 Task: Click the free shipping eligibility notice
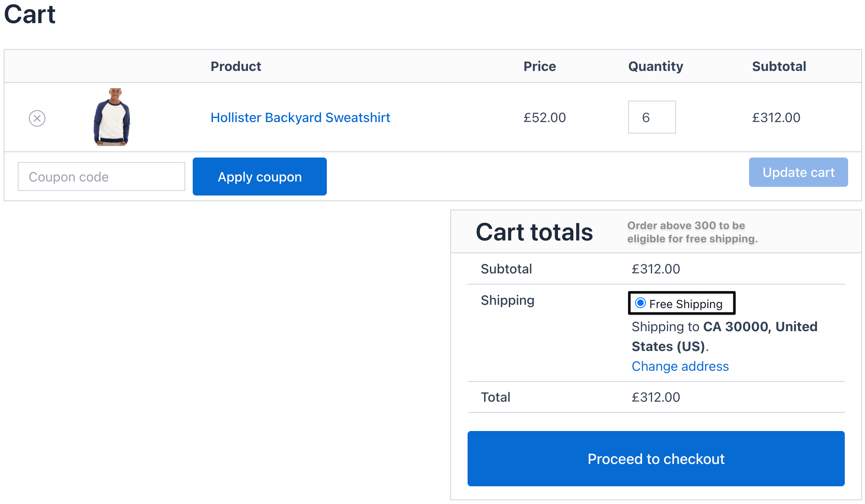coord(692,232)
